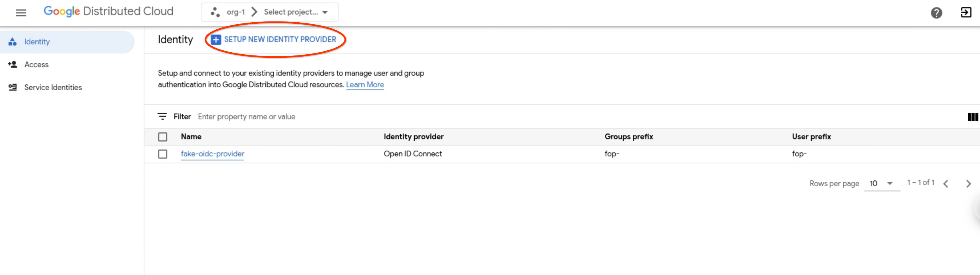Click the filter list icon

point(162,117)
